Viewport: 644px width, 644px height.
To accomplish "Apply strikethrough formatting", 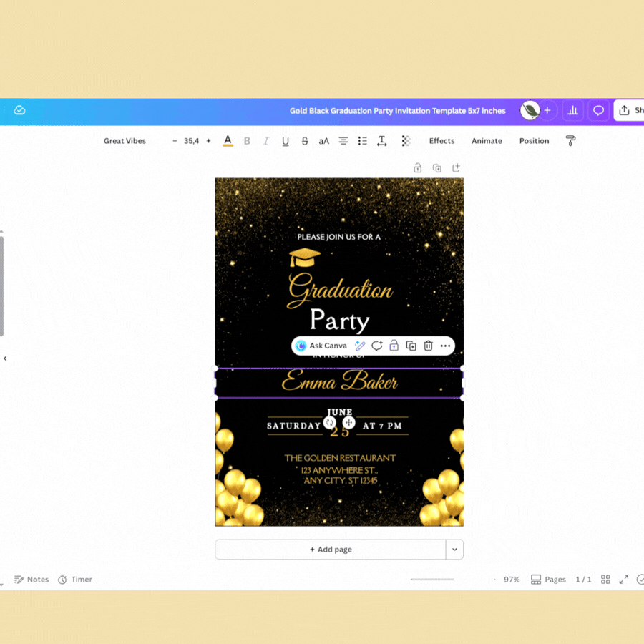I will 304,141.
